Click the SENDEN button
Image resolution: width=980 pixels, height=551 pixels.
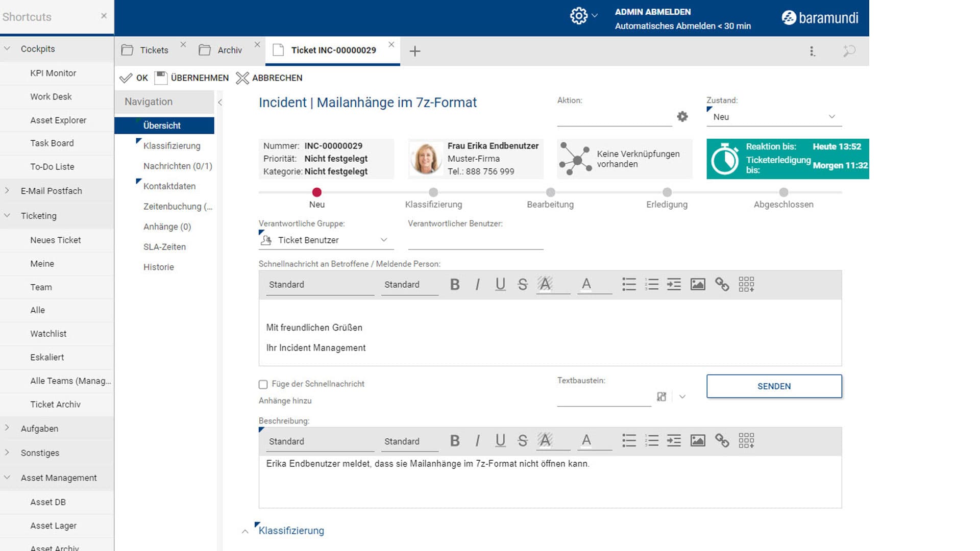(x=774, y=386)
